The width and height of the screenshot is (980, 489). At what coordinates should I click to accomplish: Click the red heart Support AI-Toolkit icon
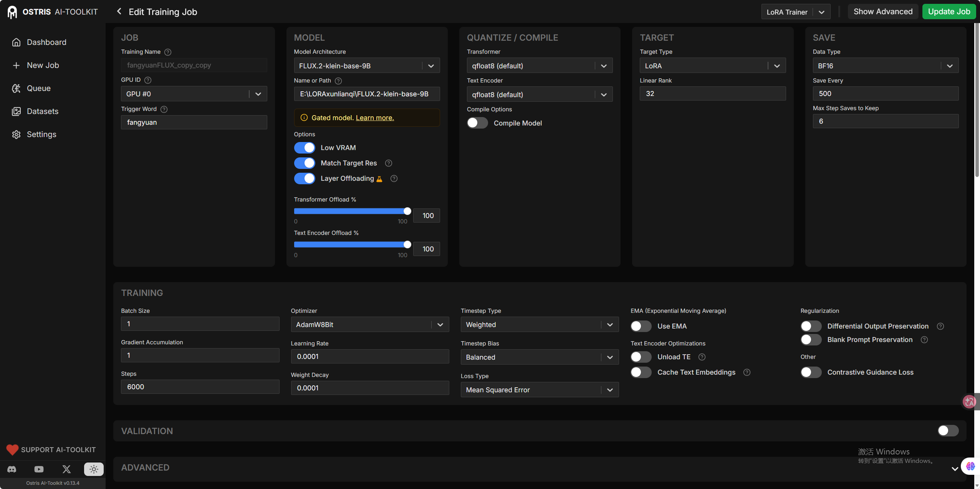tap(12, 449)
